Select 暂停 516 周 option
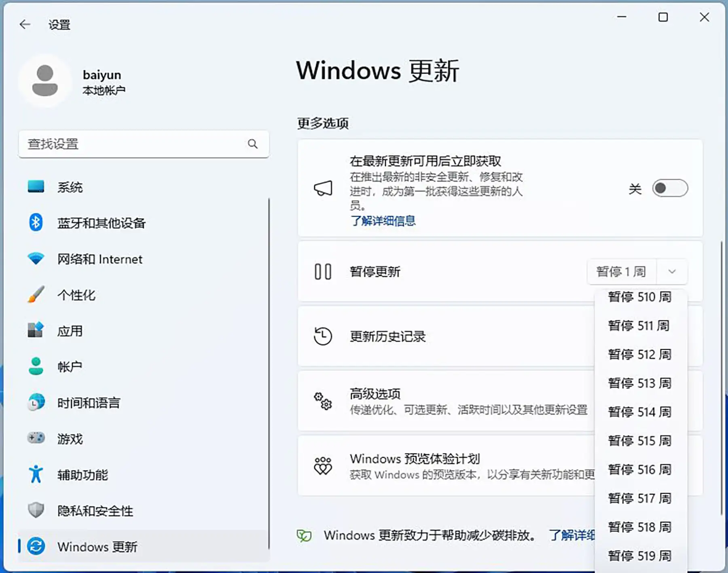Screen dimensions: 728x573 click(x=639, y=469)
